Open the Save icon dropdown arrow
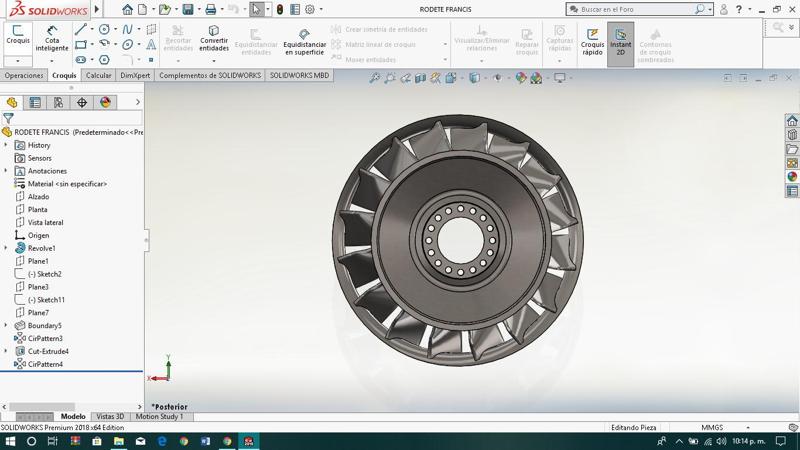This screenshot has width=800, height=450. (x=198, y=9)
